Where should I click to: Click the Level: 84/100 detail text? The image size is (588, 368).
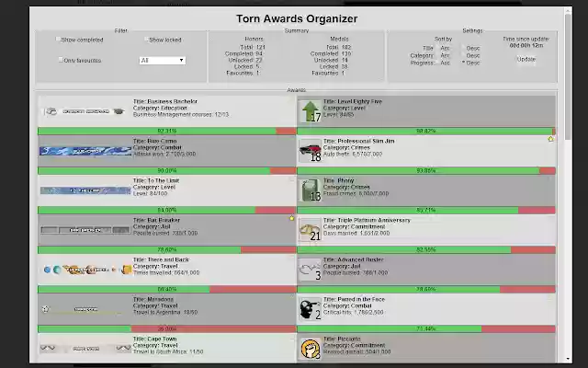(150, 194)
